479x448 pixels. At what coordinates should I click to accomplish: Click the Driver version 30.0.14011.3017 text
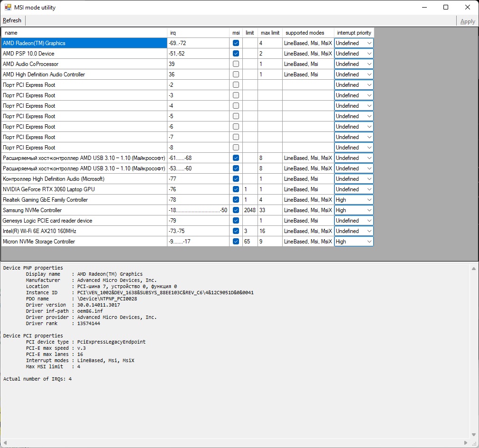tap(98, 305)
